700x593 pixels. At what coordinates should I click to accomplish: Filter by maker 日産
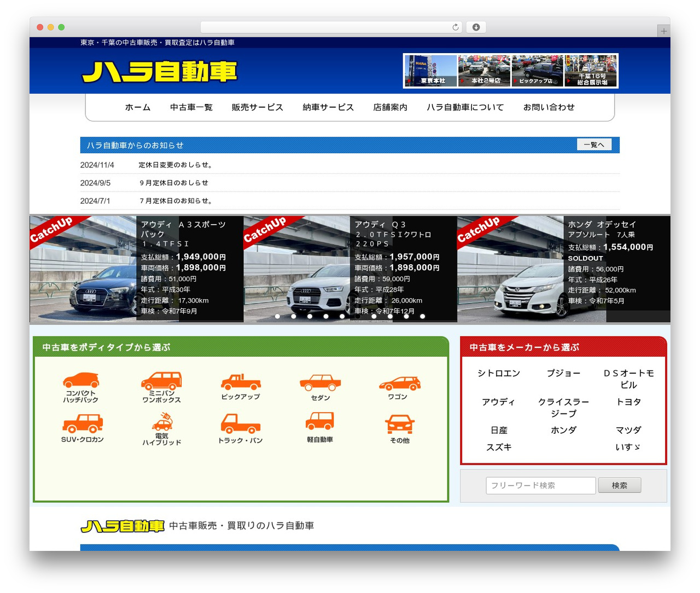pyautogui.click(x=499, y=430)
